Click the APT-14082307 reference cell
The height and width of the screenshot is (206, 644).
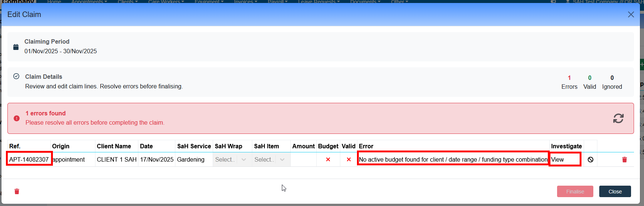click(x=29, y=159)
